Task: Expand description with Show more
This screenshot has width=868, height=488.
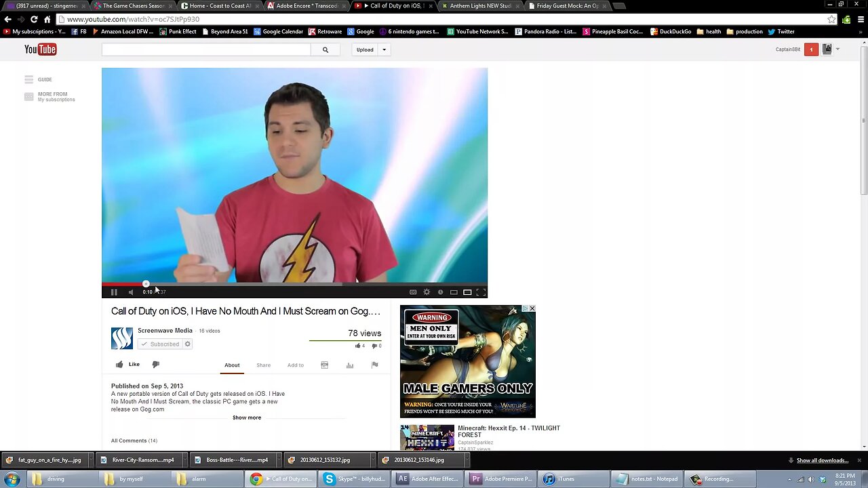Action: [x=247, y=418]
